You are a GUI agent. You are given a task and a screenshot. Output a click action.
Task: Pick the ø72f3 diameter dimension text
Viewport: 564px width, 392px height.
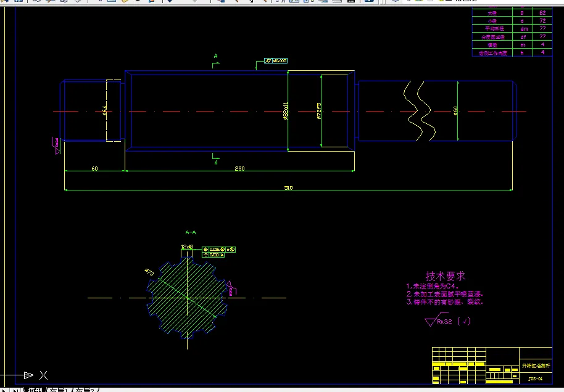point(319,111)
